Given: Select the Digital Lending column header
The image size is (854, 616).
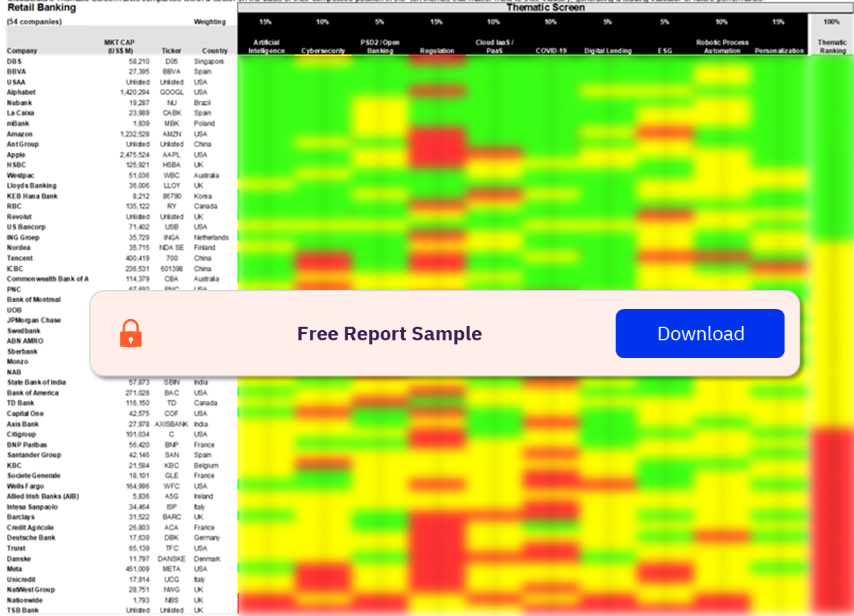Looking at the screenshot, I should pyautogui.click(x=607, y=50).
